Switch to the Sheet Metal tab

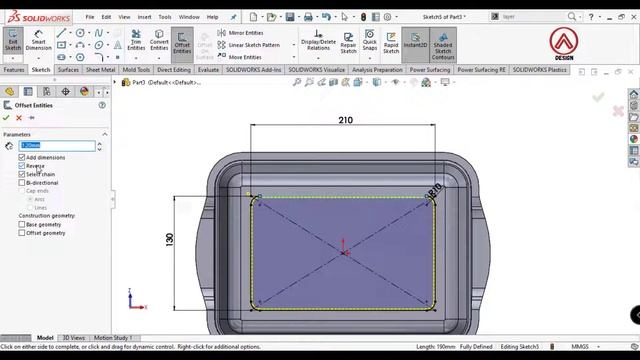coord(100,70)
